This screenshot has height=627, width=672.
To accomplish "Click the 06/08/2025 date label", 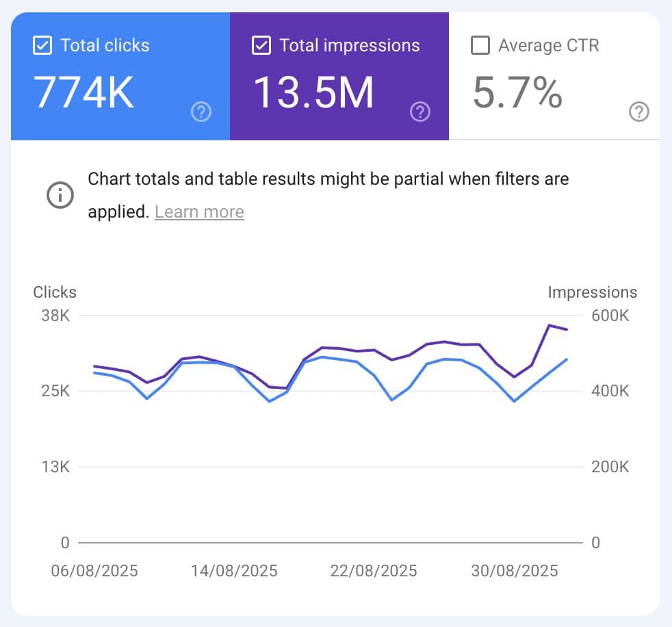I will click(x=94, y=571).
